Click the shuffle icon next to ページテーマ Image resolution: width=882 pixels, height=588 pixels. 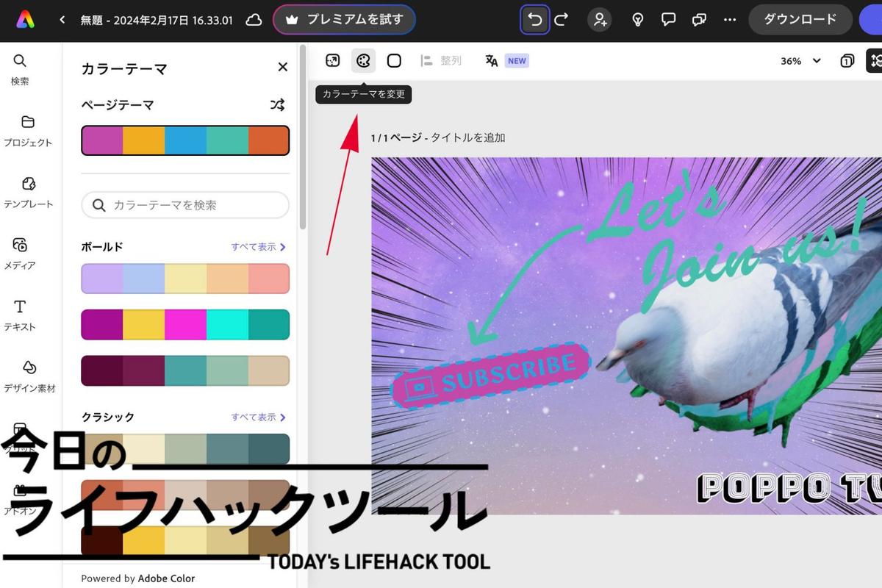[x=277, y=104]
